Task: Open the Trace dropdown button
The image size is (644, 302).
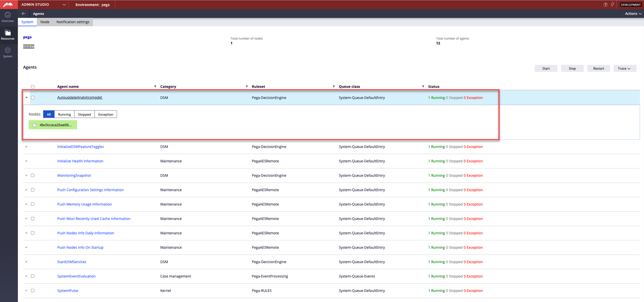Action: (625, 68)
